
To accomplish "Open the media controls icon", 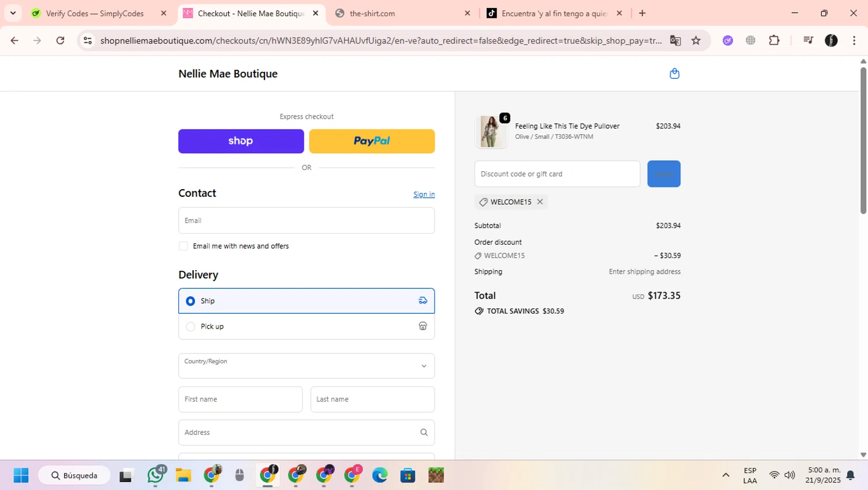I will (808, 40).
